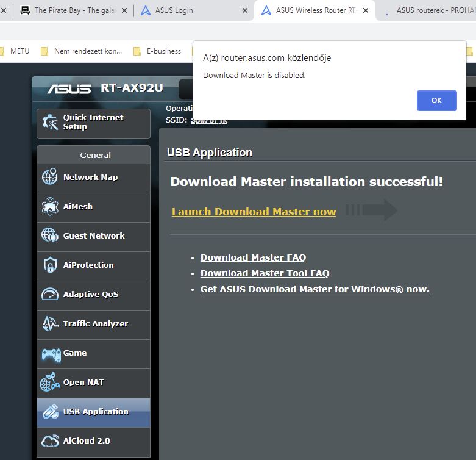Select Network Map in sidebar
476x460 pixels.
pyautogui.click(x=93, y=178)
